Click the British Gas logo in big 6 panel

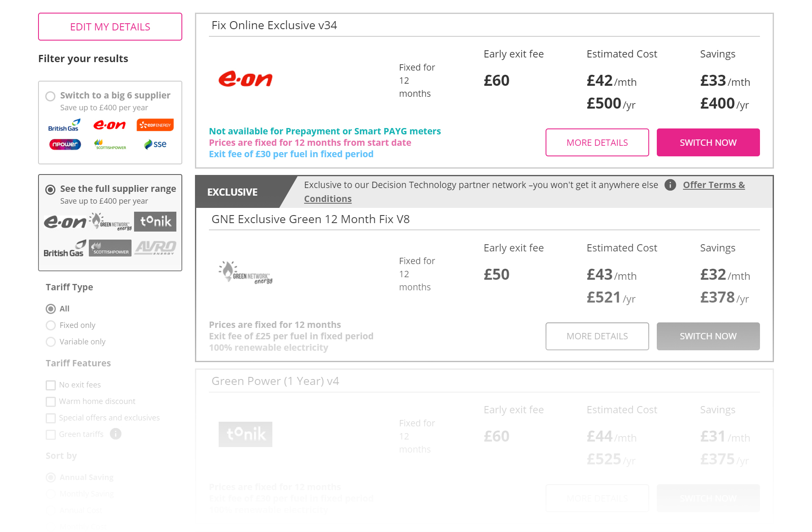(x=63, y=125)
